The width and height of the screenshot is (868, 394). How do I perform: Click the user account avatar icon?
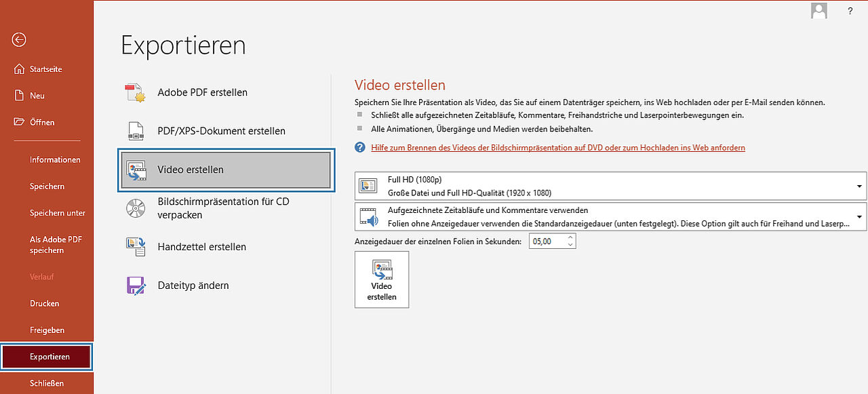pyautogui.click(x=820, y=10)
